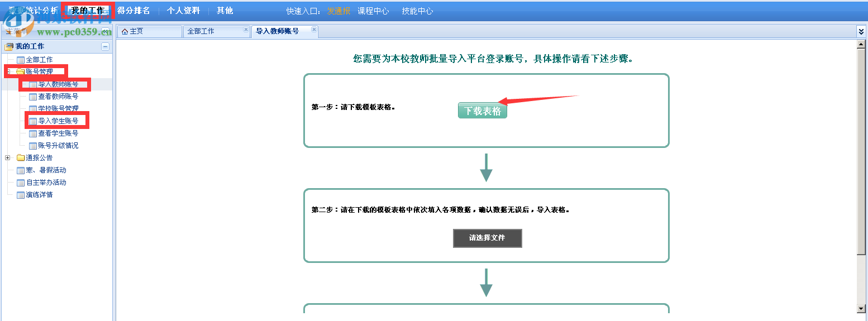Viewport: 868px width, 321px height.
Task: Collapse the 账号管理 tree node toggle
Action: (8, 72)
